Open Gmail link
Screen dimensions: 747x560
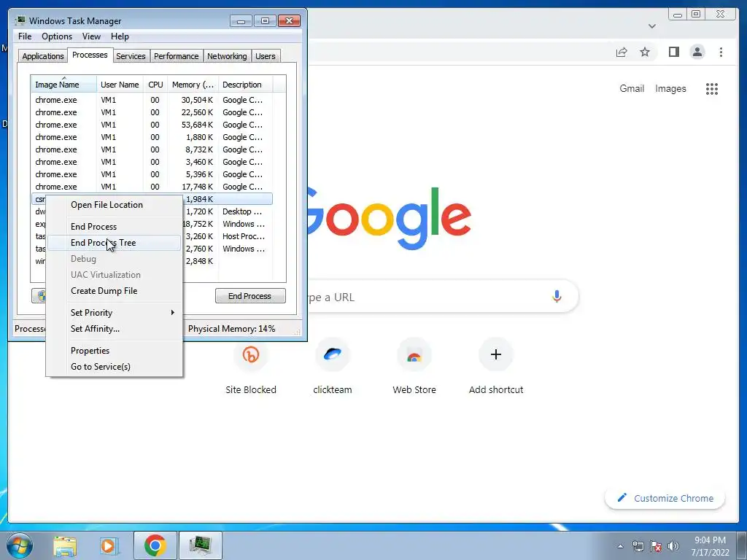(632, 88)
